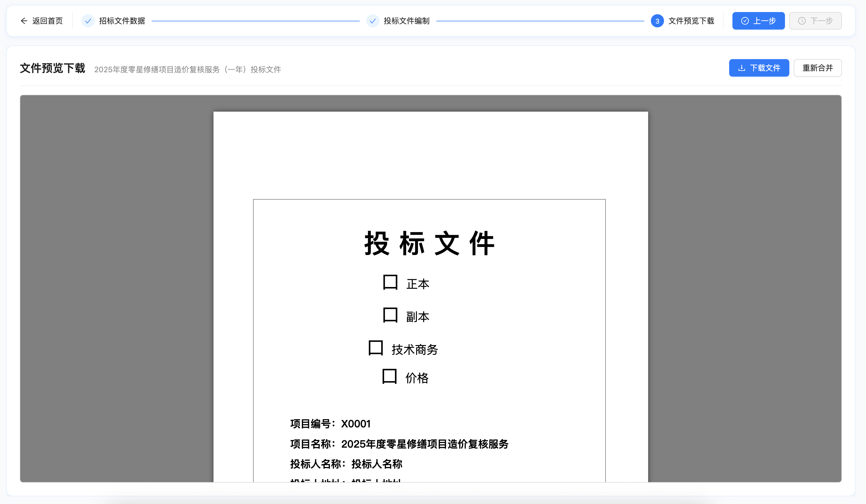Click the back arrow icon next to 返回首页
Viewport: 866px width, 504px height.
click(24, 21)
